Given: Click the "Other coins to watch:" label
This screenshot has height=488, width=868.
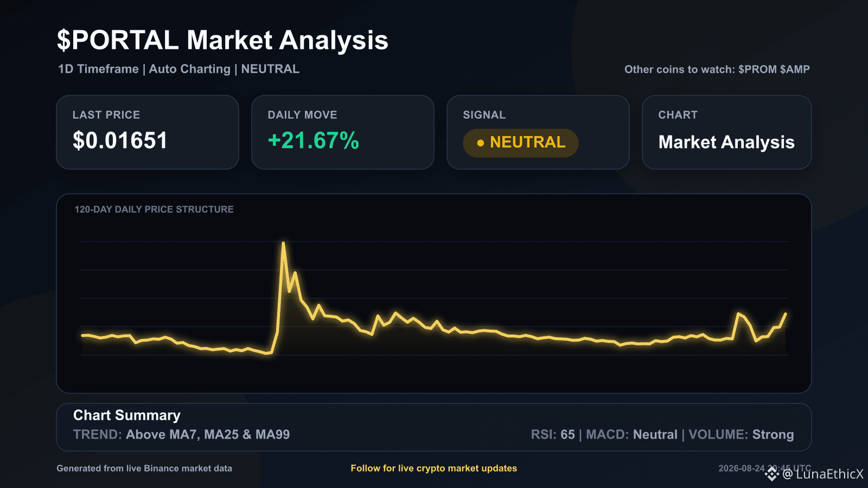Looking at the screenshot, I should click(679, 69).
